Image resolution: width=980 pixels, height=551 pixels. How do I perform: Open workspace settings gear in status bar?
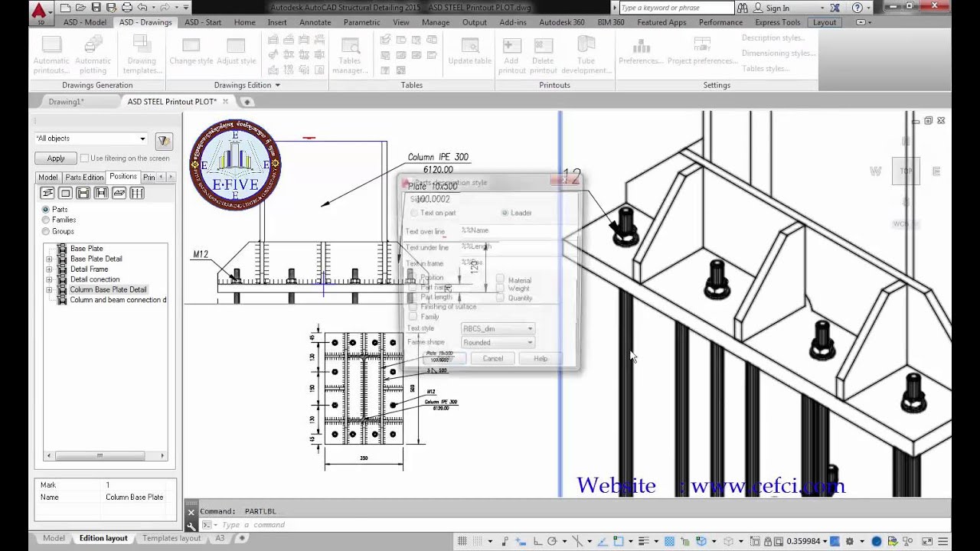(850, 541)
